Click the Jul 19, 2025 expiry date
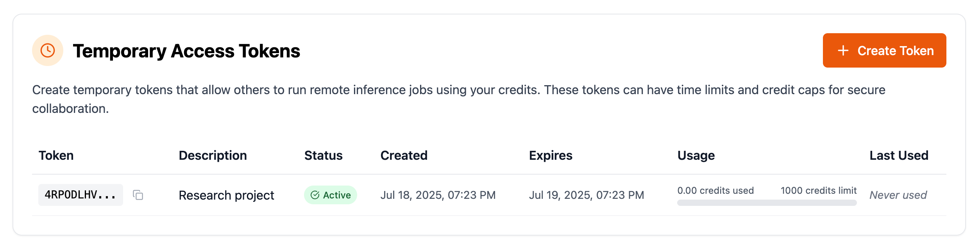The image size is (980, 250). pos(587,195)
